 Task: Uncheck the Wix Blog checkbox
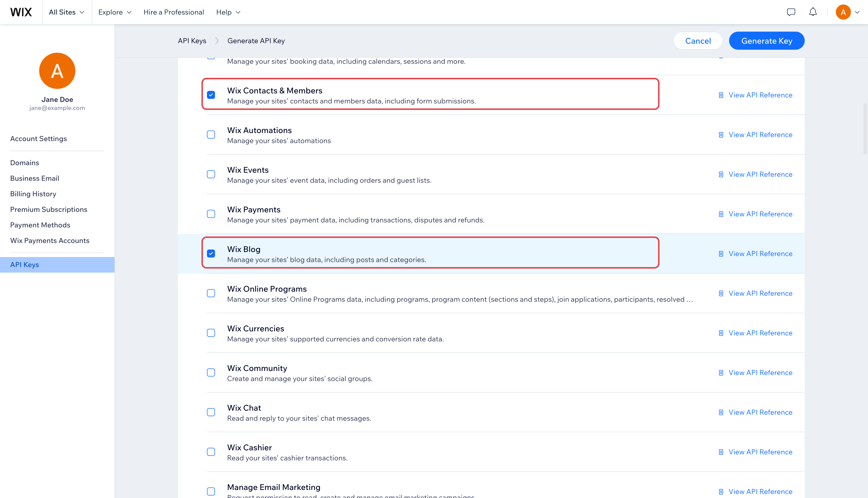pos(211,254)
